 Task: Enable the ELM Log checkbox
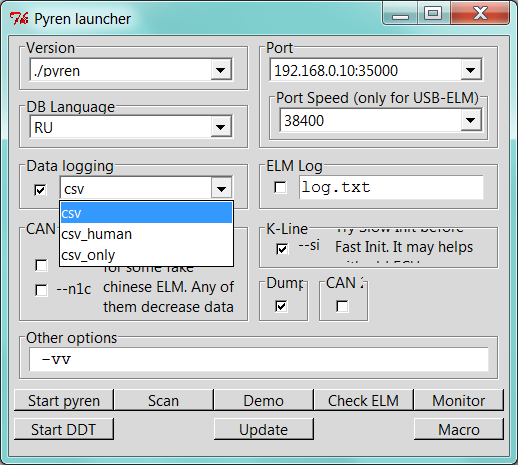click(280, 187)
